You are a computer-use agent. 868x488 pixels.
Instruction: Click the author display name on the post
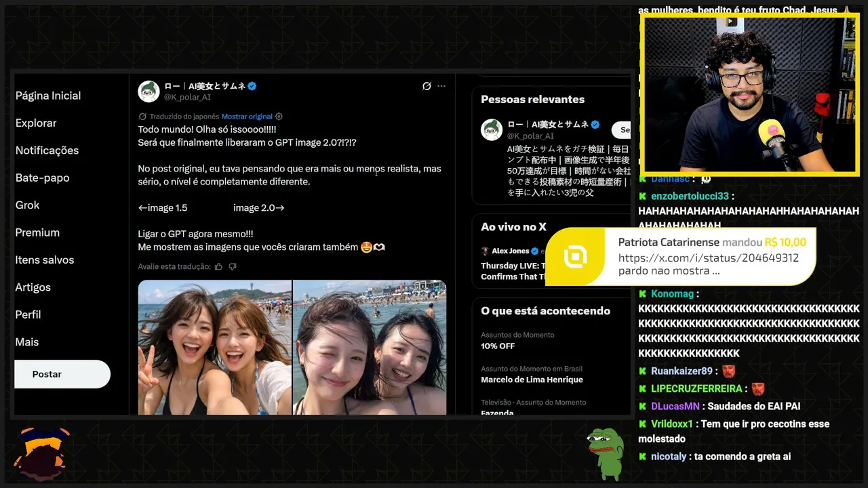pyautogui.click(x=204, y=86)
